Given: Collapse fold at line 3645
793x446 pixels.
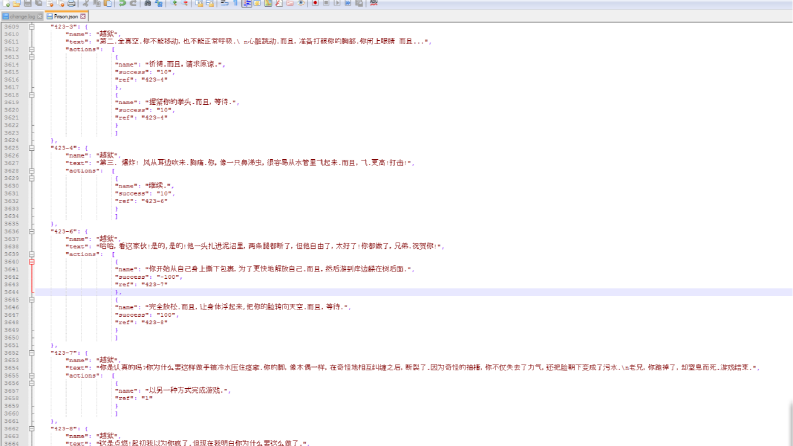Looking at the screenshot, I should (32, 300).
